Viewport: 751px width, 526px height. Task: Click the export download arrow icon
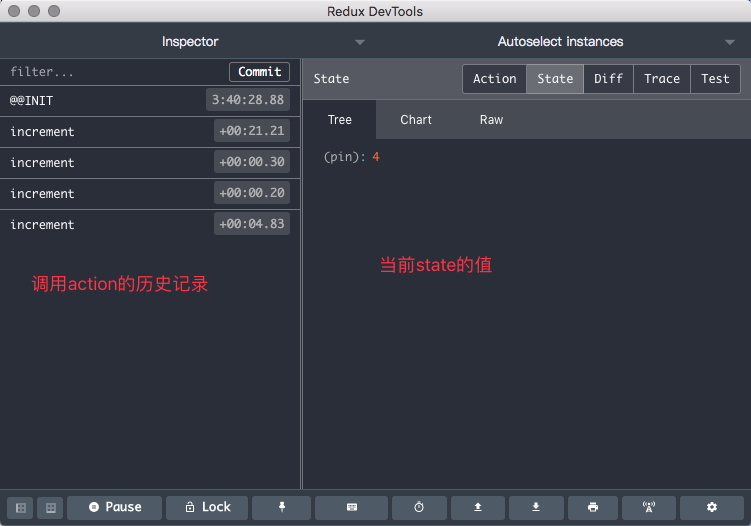click(x=536, y=508)
